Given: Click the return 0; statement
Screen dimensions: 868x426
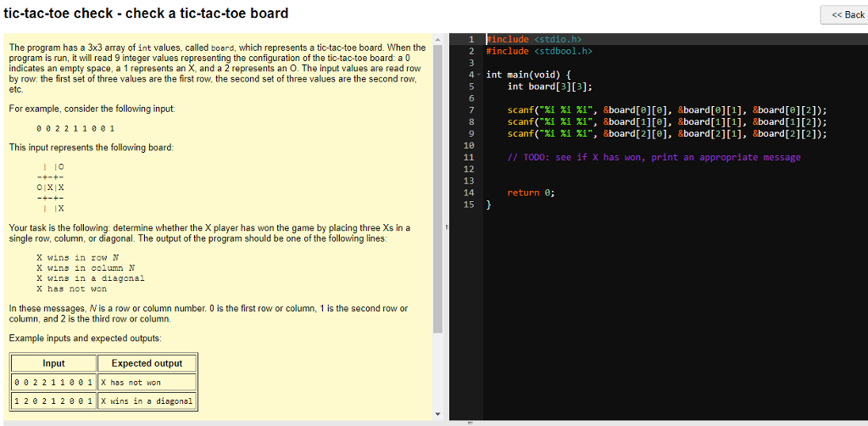Looking at the screenshot, I should pyautogui.click(x=531, y=193).
